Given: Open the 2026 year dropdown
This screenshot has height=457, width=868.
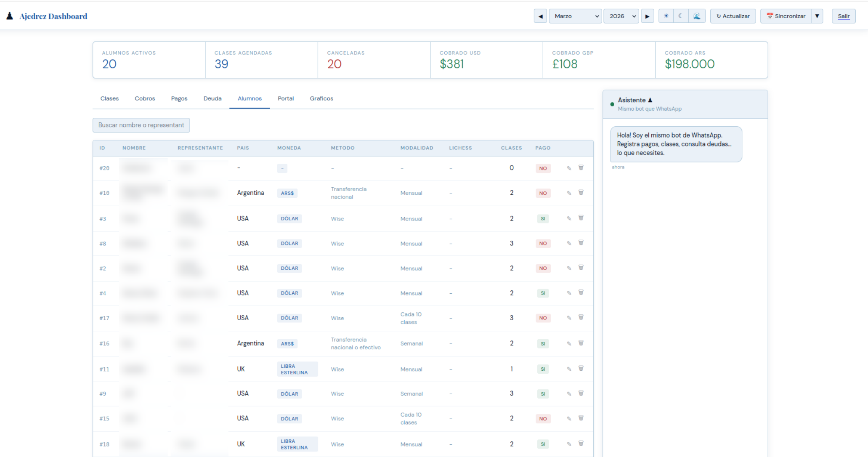Looking at the screenshot, I should (621, 16).
